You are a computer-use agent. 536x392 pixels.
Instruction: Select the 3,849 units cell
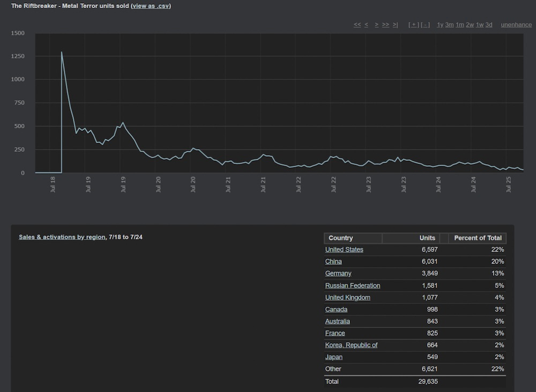click(430, 273)
